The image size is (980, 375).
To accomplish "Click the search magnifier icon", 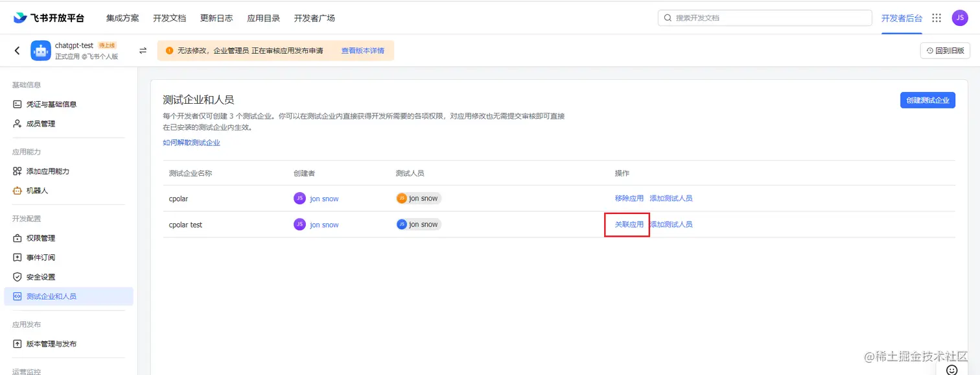I will coord(668,18).
